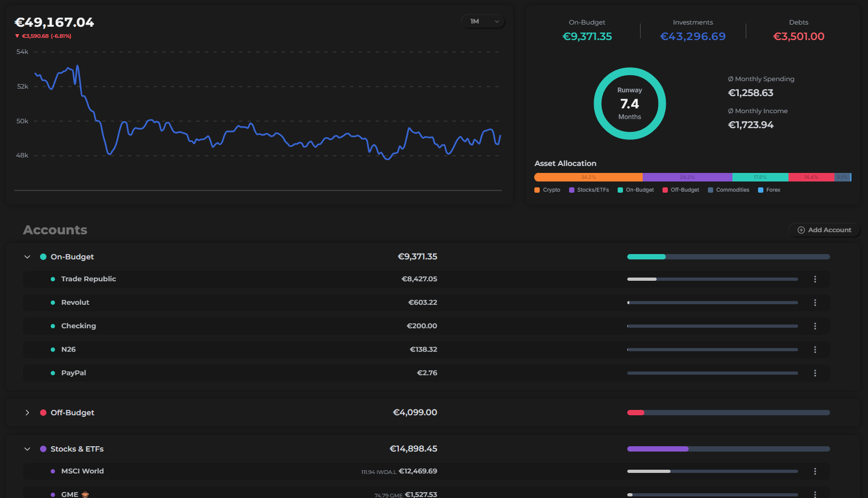Click the plus icon inside Add Account
This screenshot has height=498, width=868.
801,230
